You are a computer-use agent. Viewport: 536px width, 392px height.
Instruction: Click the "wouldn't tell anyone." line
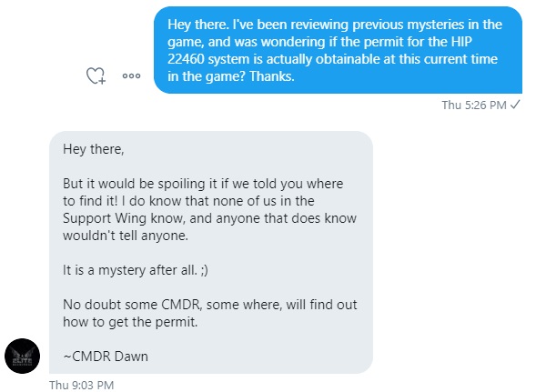coord(126,236)
